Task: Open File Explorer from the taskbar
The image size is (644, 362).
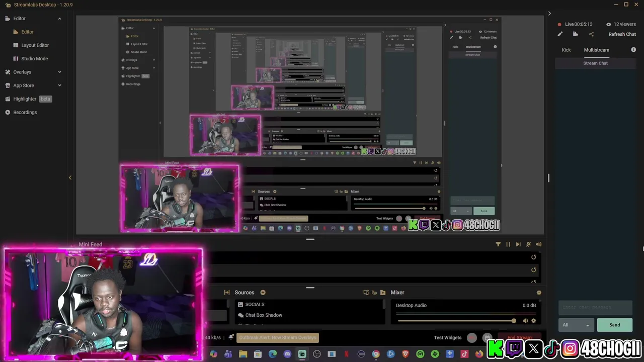Action: 243,354
